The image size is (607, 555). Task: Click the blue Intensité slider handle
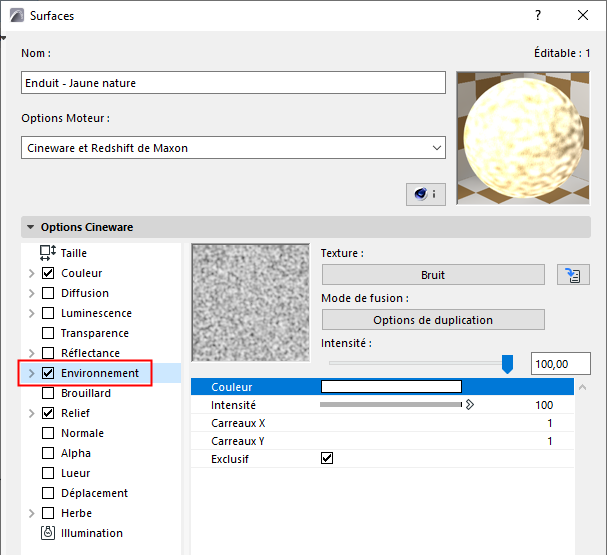507,364
